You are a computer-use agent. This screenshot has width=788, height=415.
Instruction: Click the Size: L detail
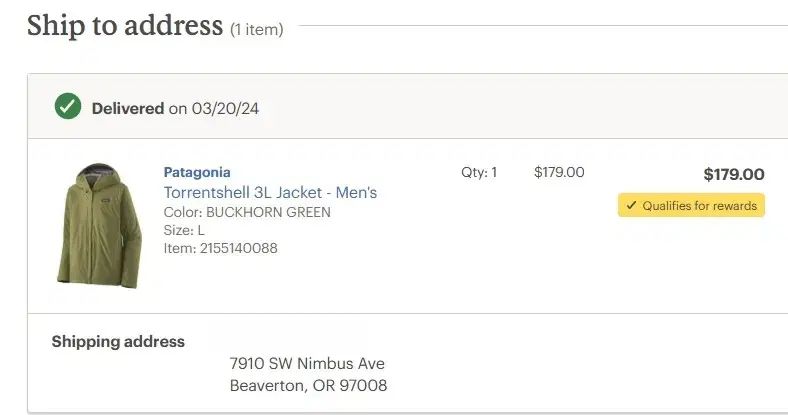pyautogui.click(x=184, y=230)
